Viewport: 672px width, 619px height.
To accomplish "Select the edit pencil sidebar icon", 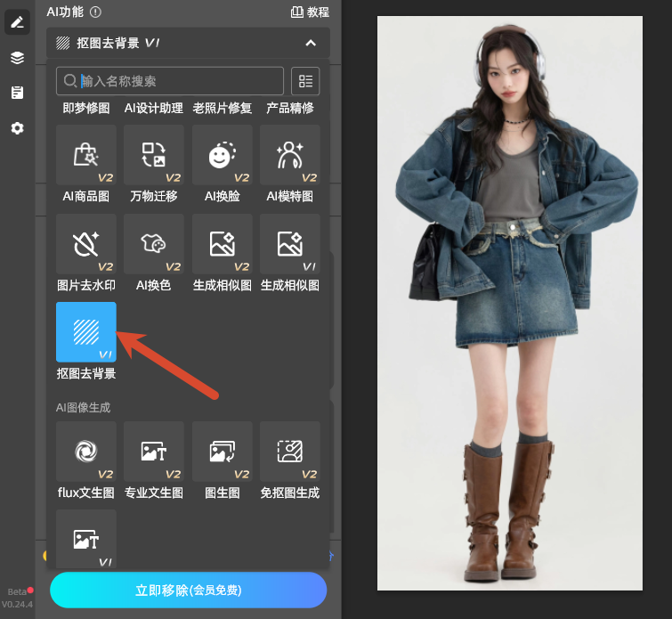I will coord(17,22).
